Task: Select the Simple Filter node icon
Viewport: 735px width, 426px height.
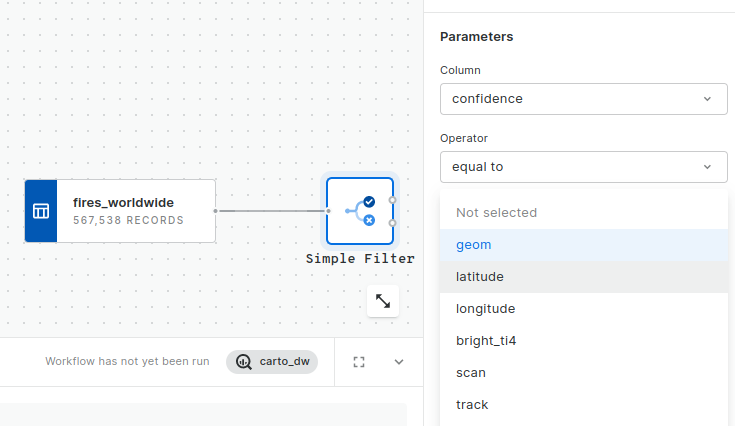Action: pos(359,211)
